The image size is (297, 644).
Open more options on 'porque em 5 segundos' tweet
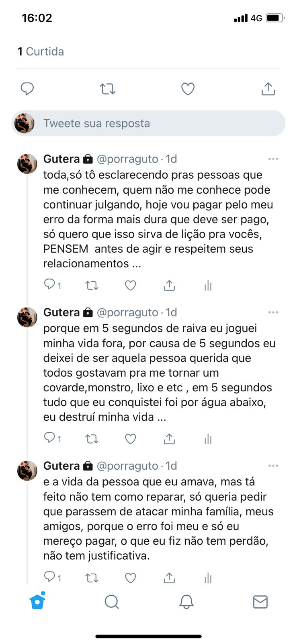click(x=273, y=312)
